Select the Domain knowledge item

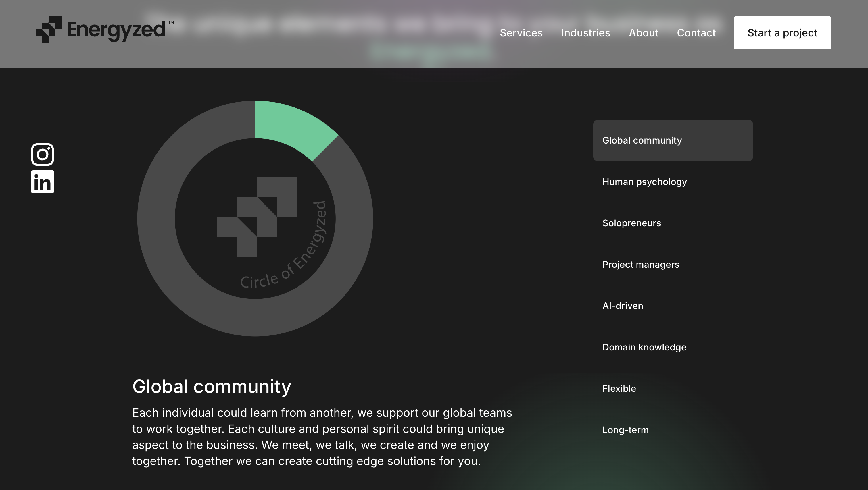(644, 347)
